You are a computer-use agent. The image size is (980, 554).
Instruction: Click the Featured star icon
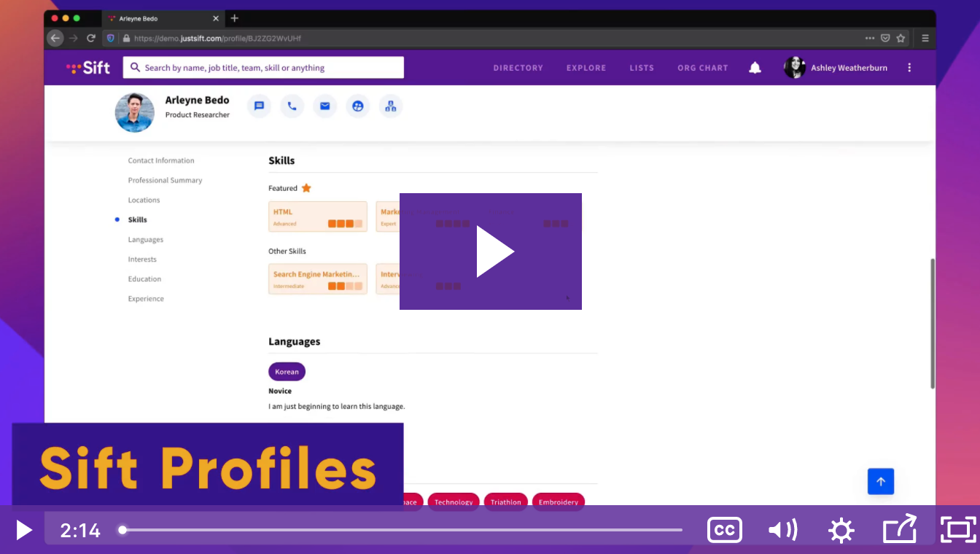306,188
